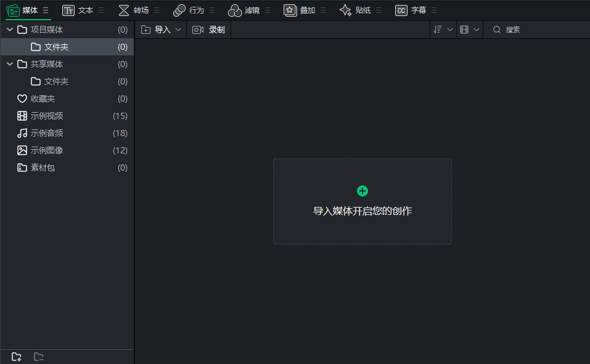Click the hamburger menu beside 文本

(x=101, y=10)
